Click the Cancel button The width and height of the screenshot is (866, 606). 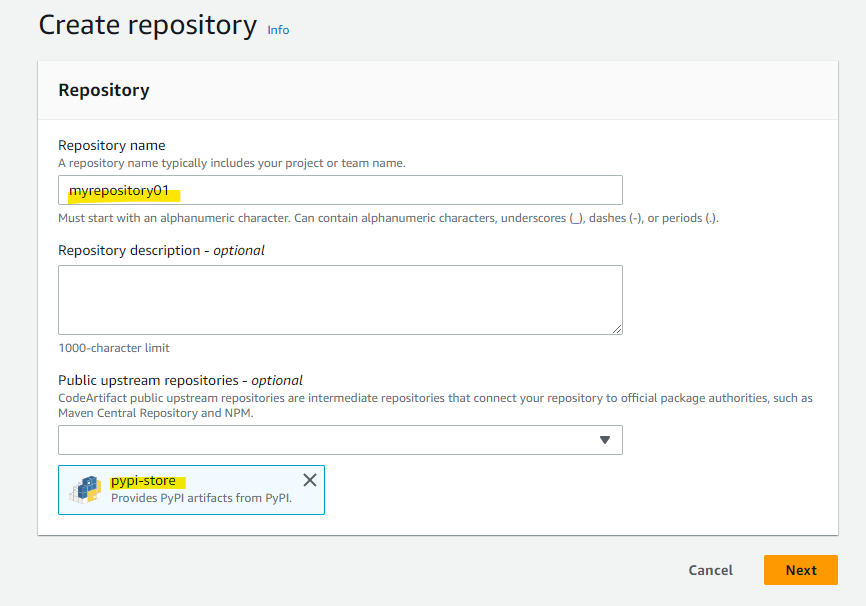point(710,570)
